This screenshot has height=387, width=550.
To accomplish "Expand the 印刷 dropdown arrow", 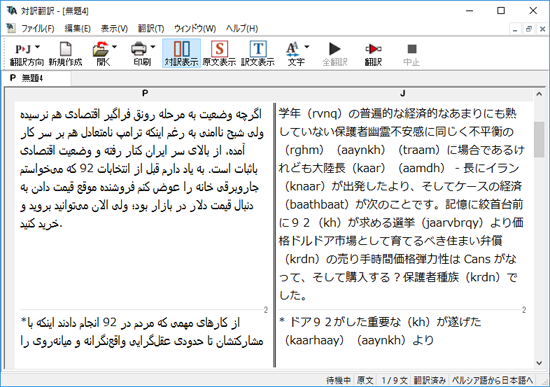I will 153,47.
